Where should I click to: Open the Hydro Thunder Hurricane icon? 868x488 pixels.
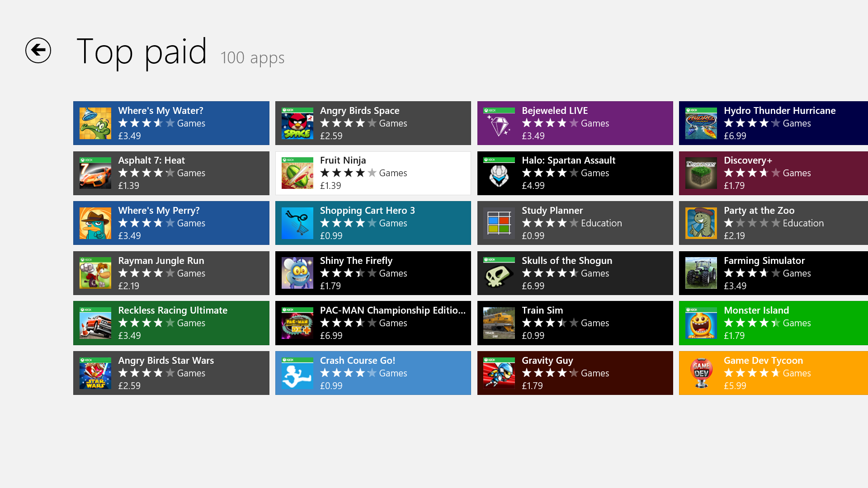[701, 123]
